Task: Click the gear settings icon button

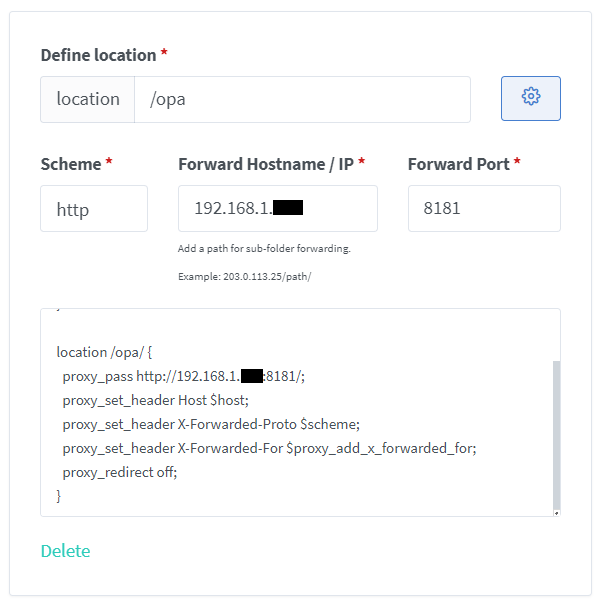Action: 531,98
